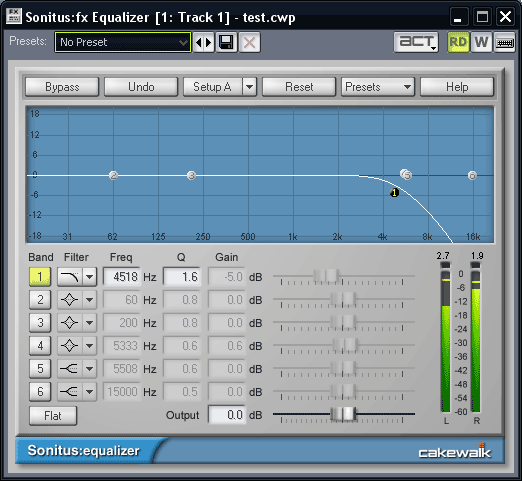Enable band 5 button

pyautogui.click(x=40, y=369)
